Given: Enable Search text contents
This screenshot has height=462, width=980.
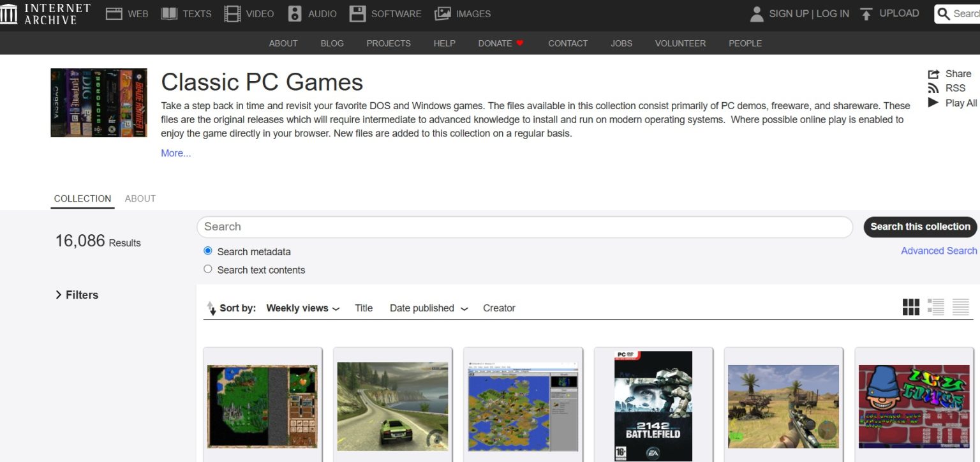Looking at the screenshot, I should (207, 269).
